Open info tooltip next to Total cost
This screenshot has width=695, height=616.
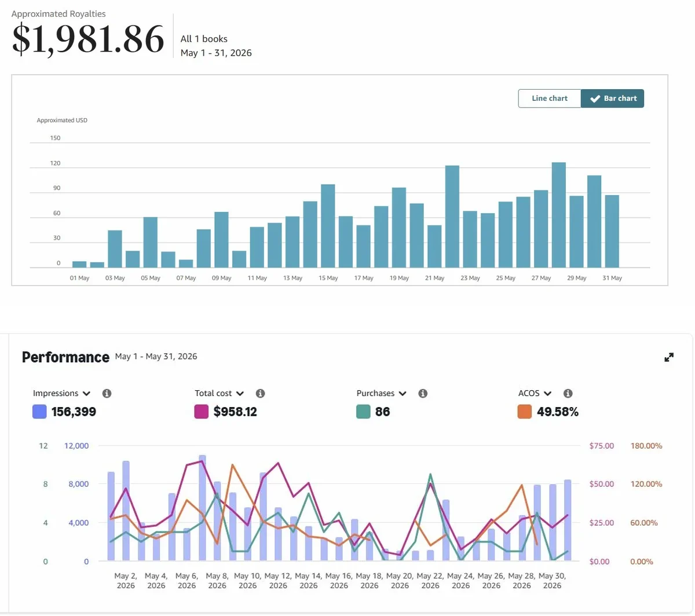tap(261, 393)
